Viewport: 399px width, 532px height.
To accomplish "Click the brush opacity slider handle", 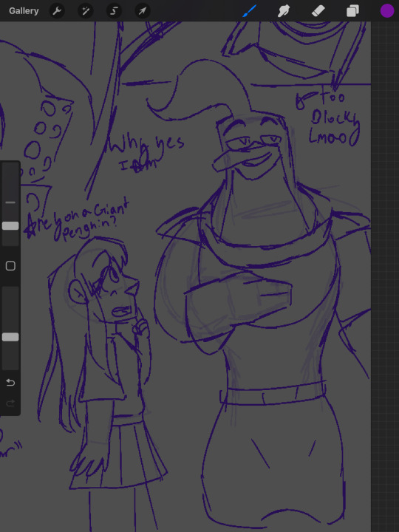I will (10, 337).
